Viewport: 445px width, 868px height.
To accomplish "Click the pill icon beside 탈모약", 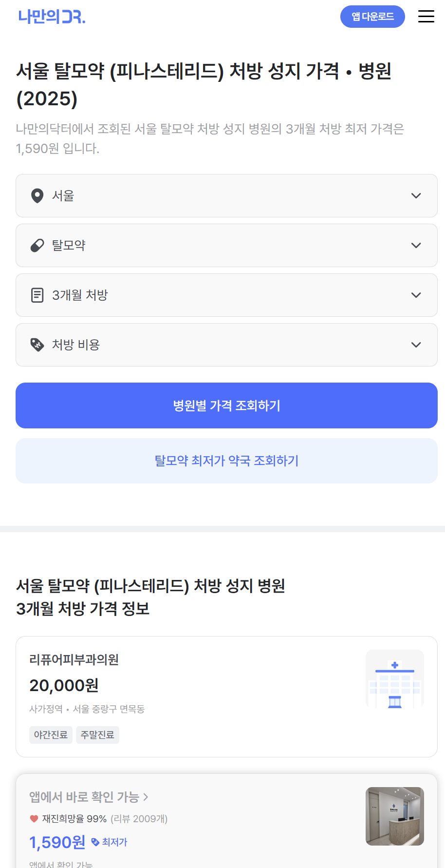I will click(x=37, y=246).
